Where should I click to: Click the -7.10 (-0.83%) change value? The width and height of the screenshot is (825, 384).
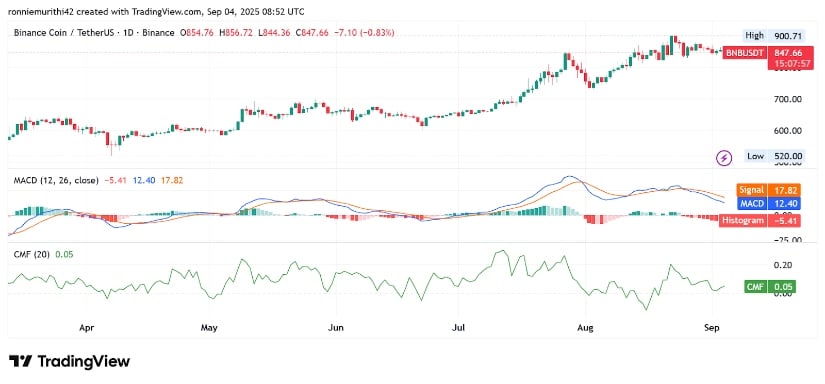click(364, 33)
